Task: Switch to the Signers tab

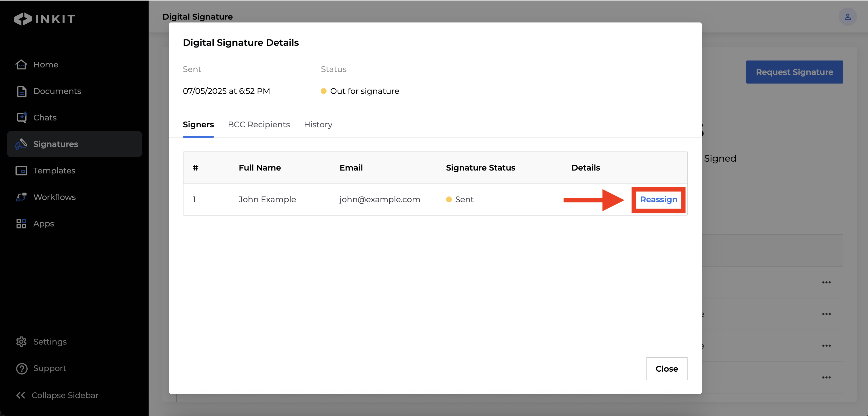Action: point(198,125)
